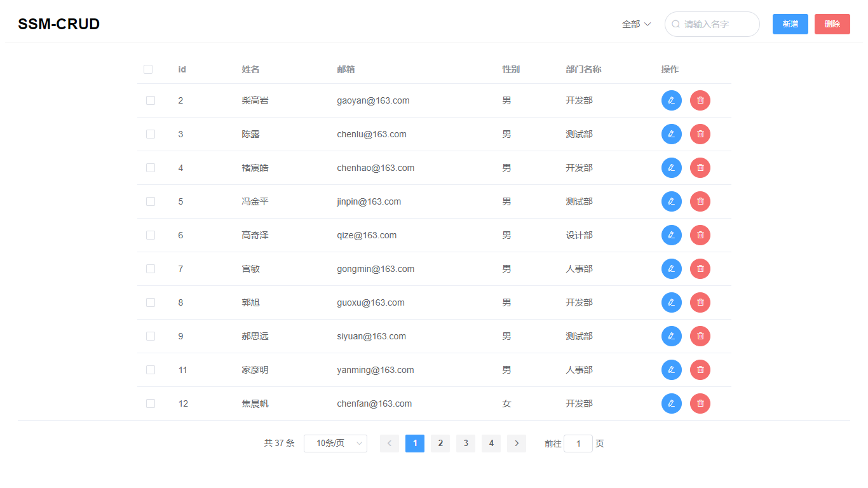Click the 部门名称 column header
This screenshot has height=488, width=868.
coord(583,69)
